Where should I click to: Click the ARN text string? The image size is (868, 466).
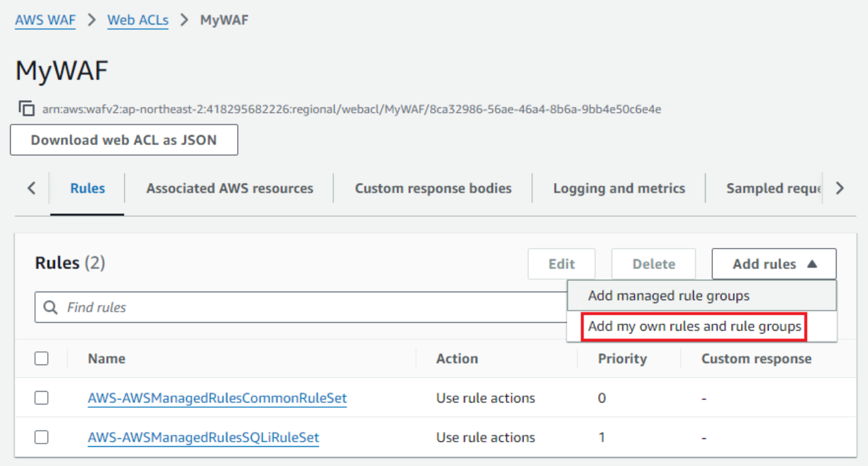click(352, 109)
